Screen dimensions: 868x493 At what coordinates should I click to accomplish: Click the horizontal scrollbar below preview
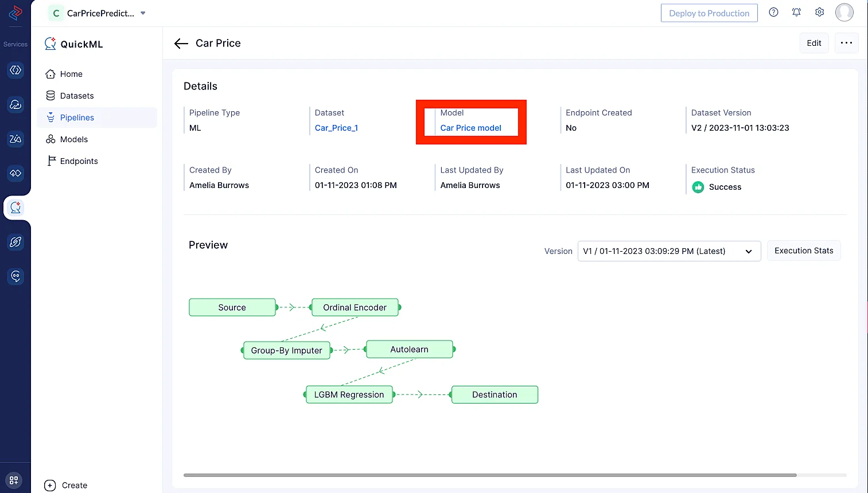point(490,475)
